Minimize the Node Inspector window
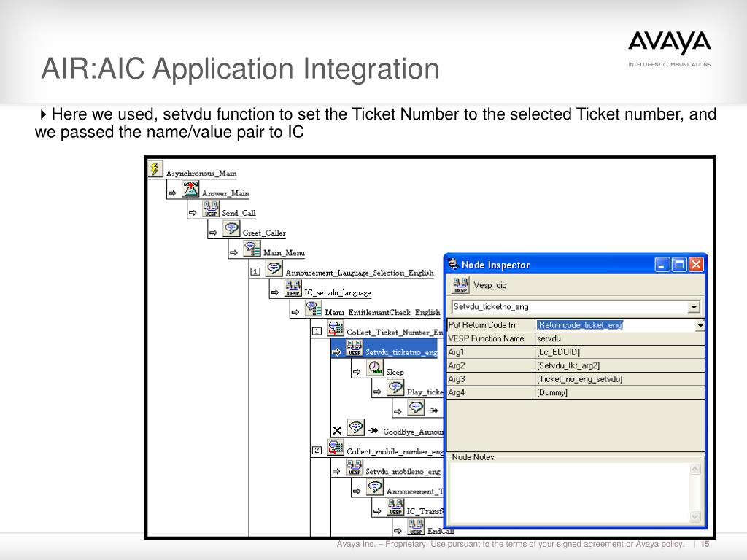The image size is (747, 560). tap(662, 265)
